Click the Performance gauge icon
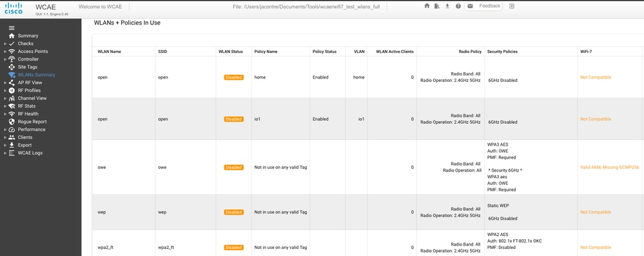The height and width of the screenshot is (256, 644). point(12,130)
